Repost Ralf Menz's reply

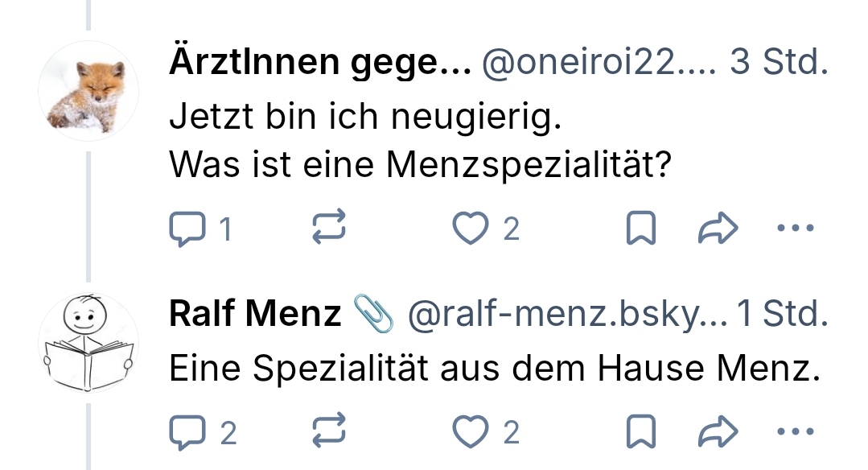[x=328, y=433]
